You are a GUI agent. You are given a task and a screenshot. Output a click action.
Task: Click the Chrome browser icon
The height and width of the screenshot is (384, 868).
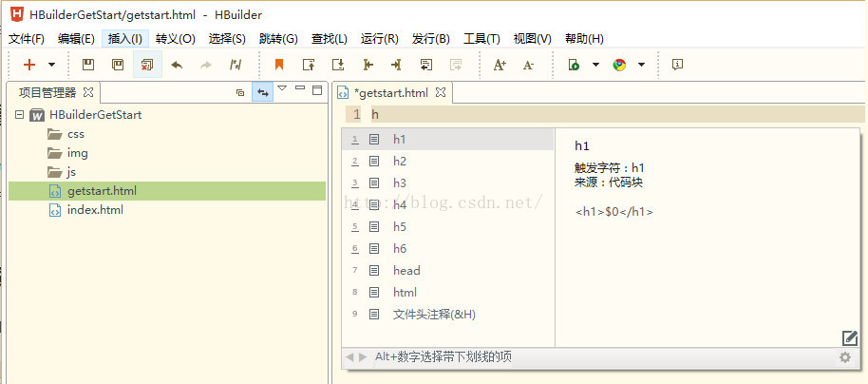pos(619,65)
